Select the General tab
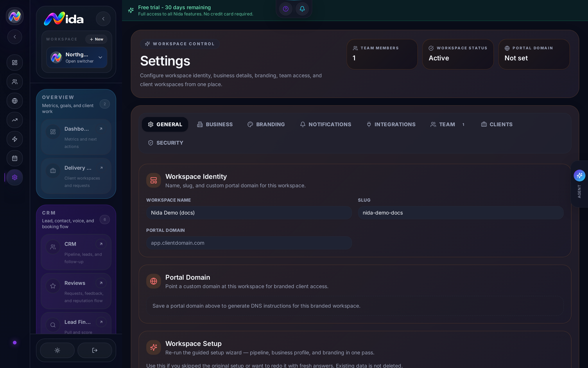 (x=165, y=124)
